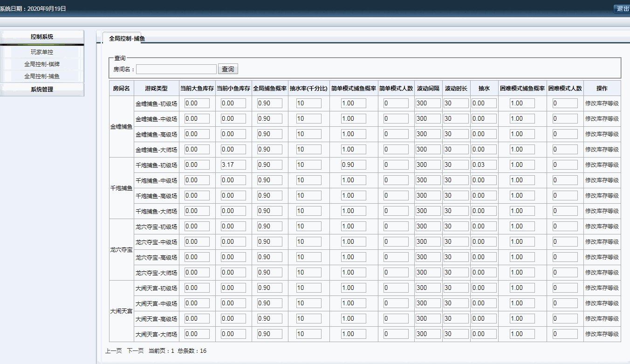630x364 pixels.
Task: Go to previous page with 上一页
Action: click(x=114, y=351)
